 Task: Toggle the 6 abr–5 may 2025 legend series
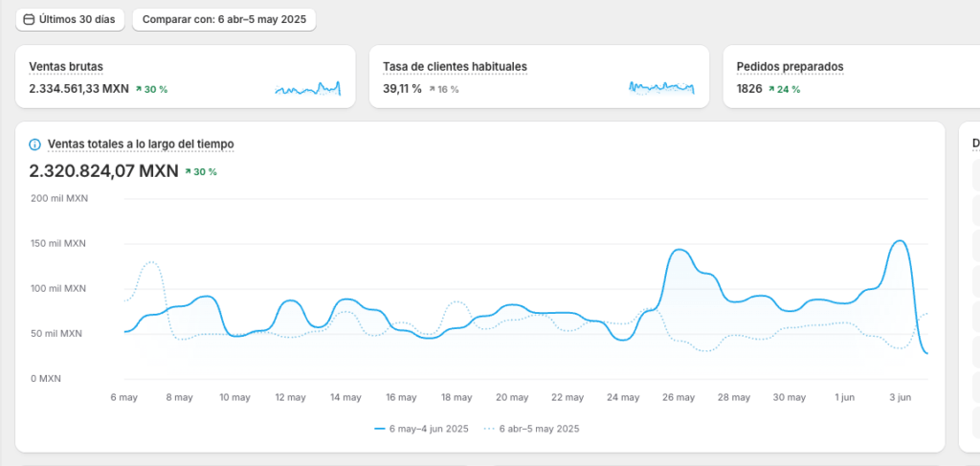[x=531, y=429]
